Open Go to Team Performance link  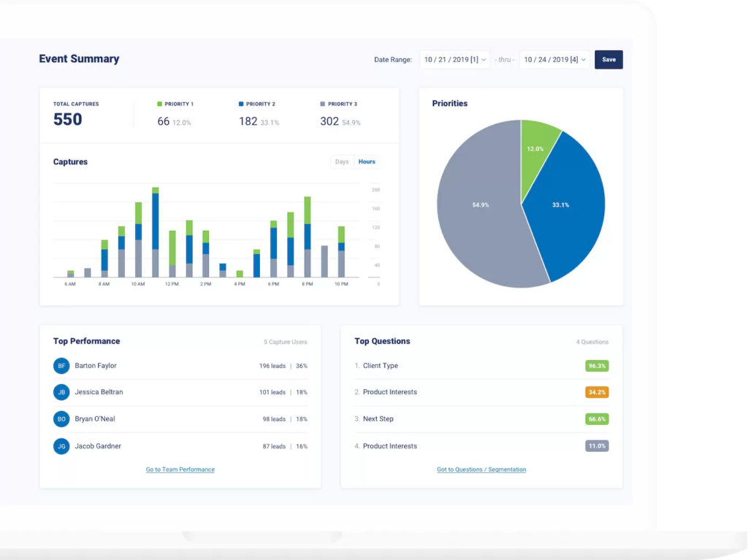point(180,469)
